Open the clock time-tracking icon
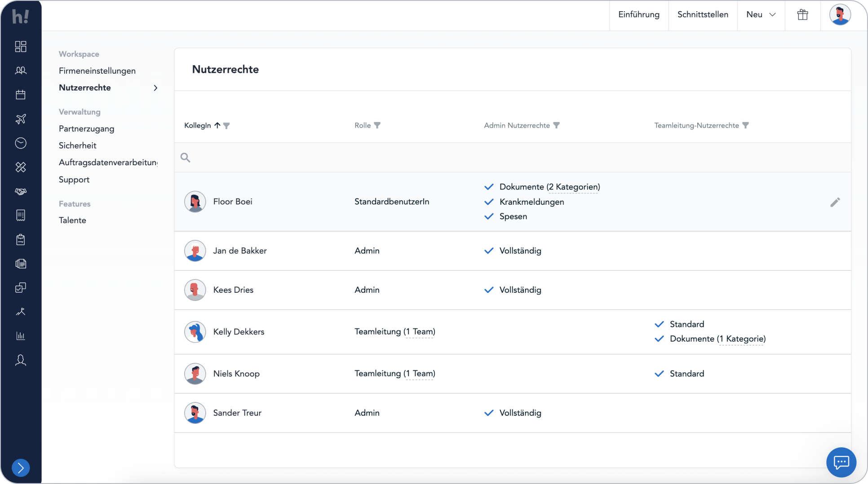Image resolution: width=868 pixels, height=484 pixels. click(x=21, y=143)
